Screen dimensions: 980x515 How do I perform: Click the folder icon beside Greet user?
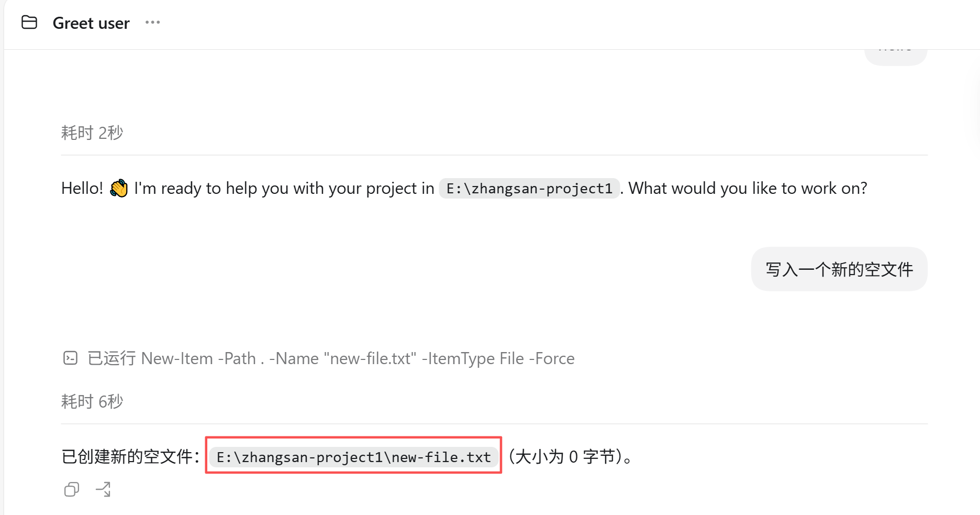tap(29, 23)
